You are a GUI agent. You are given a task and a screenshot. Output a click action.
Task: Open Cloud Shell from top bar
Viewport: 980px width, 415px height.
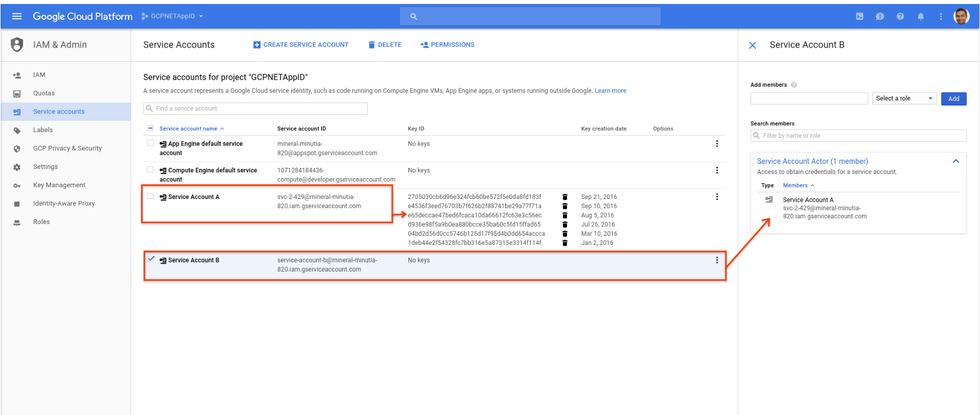coord(859,16)
